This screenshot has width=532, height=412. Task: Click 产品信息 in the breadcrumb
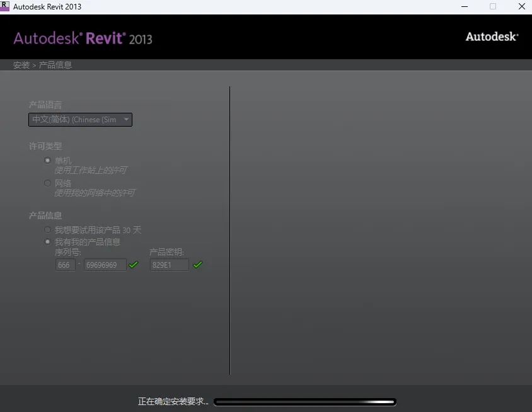55,65
